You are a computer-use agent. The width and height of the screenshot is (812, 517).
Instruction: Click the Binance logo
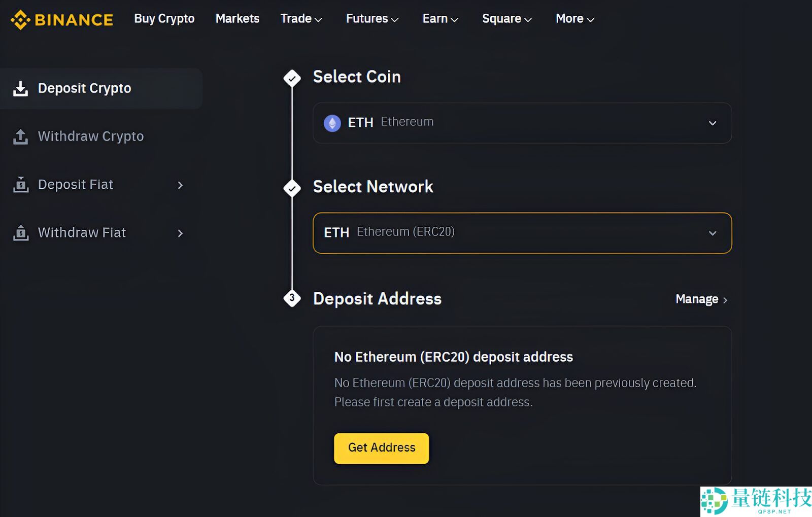coord(61,19)
